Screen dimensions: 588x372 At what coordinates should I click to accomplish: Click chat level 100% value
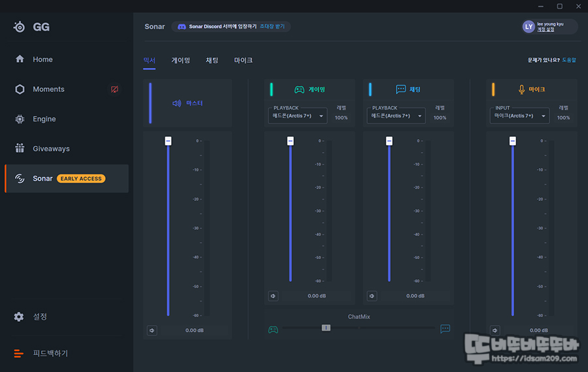tap(440, 117)
